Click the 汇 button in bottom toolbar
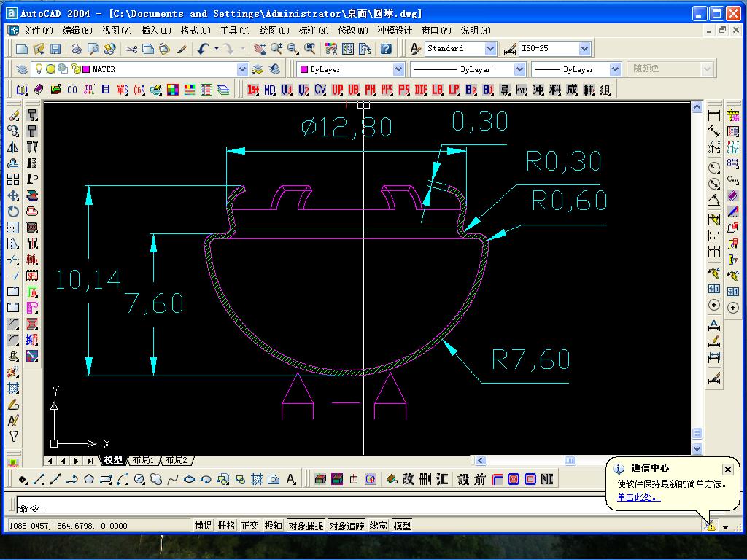The image size is (747, 560). 442,479
